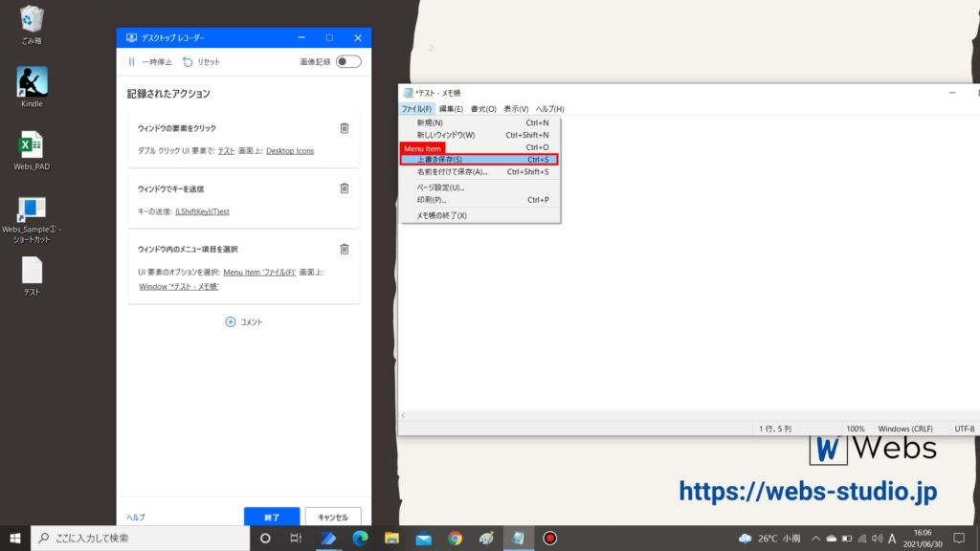This screenshot has height=551, width=980.
Task: Choose 上書き保存(S) menu item
Action: tap(480, 160)
